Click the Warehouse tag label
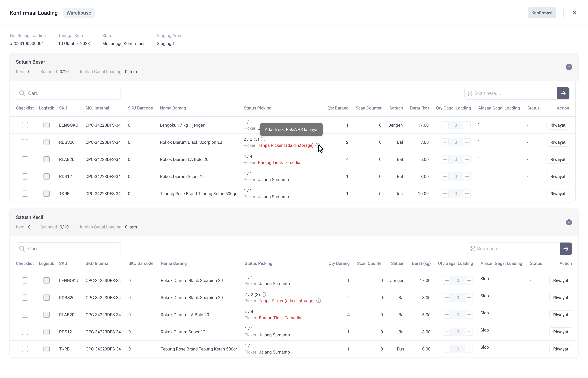Viewport: 588px width, 378px height. [79, 13]
